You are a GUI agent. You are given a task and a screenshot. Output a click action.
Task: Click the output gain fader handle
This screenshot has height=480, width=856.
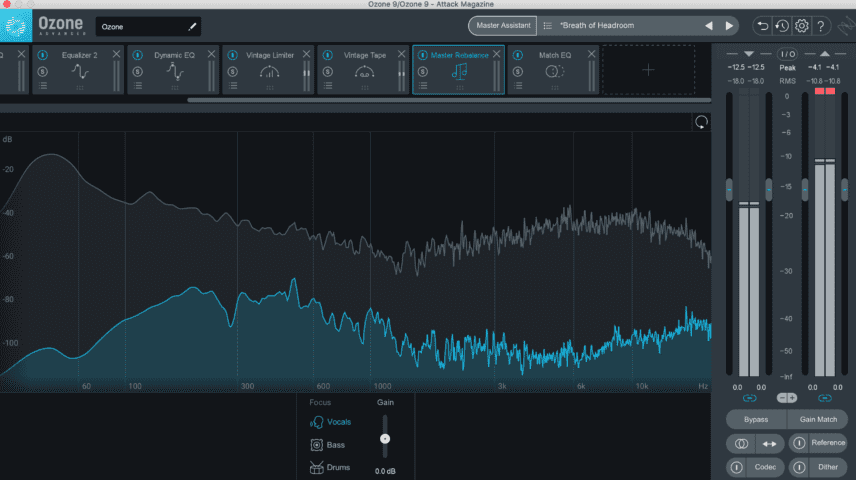click(805, 189)
